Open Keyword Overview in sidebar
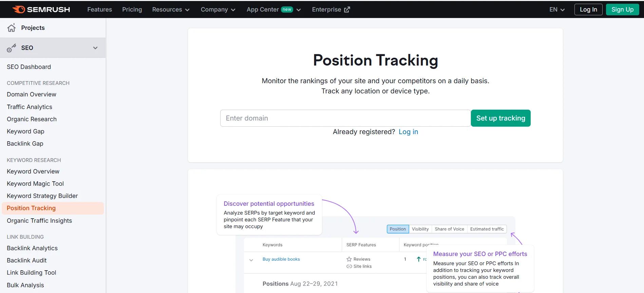 coord(33,171)
